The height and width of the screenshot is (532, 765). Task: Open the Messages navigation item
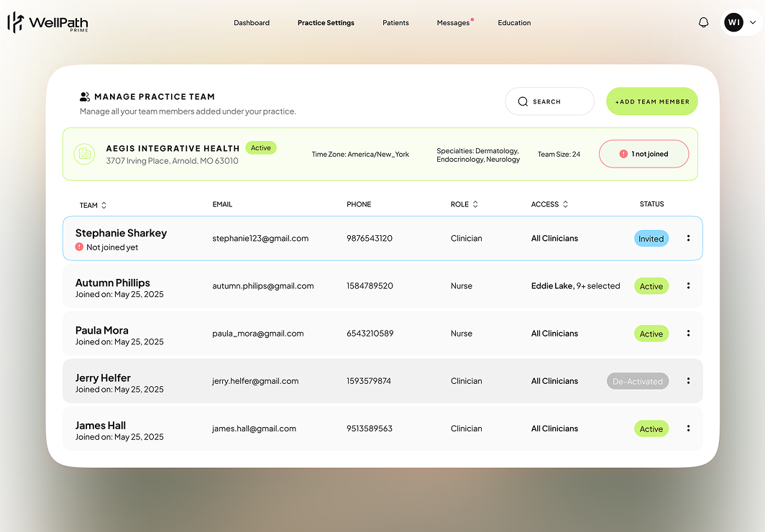pyautogui.click(x=453, y=23)
